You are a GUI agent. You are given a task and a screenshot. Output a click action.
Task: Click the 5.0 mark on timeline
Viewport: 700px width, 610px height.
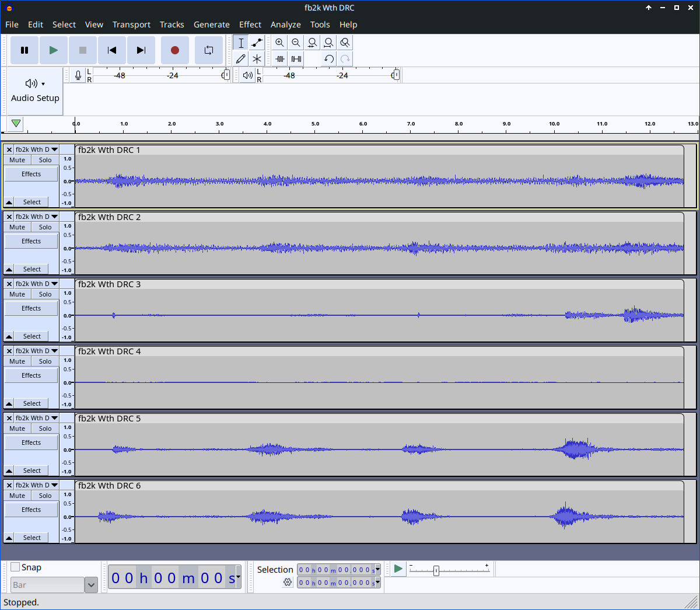[315, 124]
